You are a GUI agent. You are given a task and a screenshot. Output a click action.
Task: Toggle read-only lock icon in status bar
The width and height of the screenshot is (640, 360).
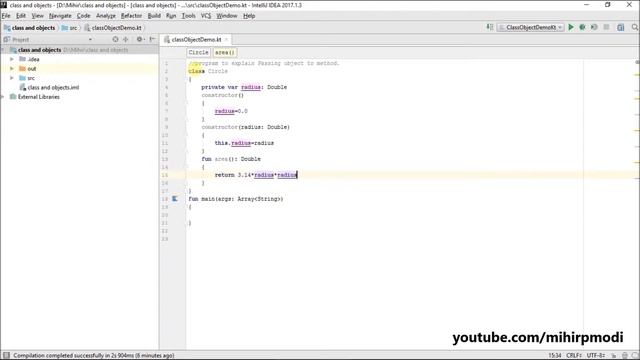pyautogui.click(x=613, y=356)
